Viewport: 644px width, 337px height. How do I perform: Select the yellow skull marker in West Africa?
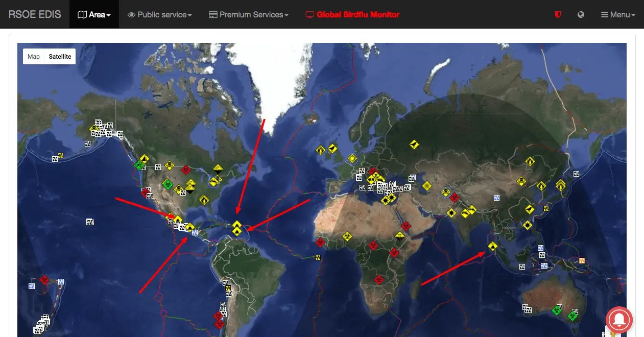pyautogui.click(x=346, y=237)
